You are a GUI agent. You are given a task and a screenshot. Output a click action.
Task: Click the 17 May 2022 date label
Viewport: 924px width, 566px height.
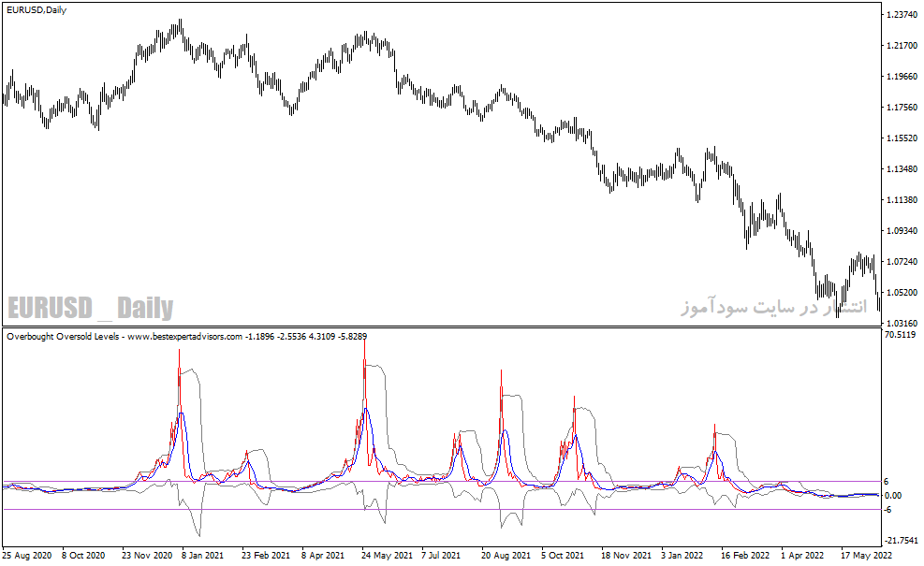(x=866, y=556)
